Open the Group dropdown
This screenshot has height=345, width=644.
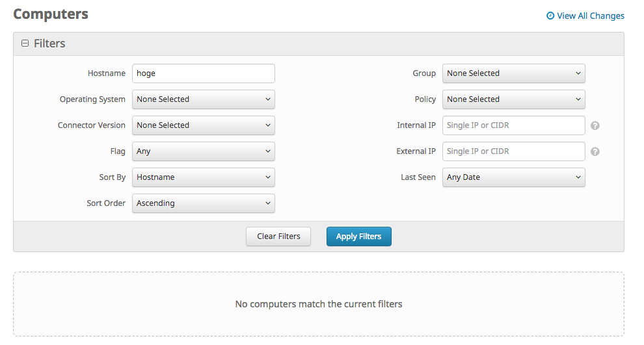(x=513, y=73)
